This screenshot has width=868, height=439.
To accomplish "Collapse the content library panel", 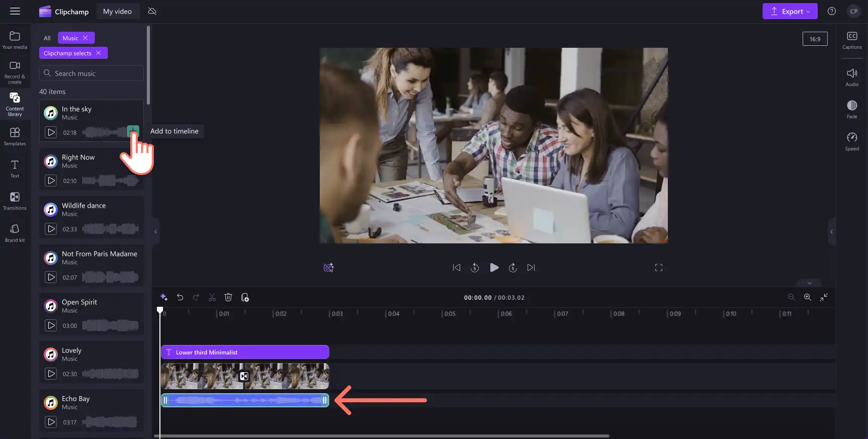I will [x=156, y=231].
